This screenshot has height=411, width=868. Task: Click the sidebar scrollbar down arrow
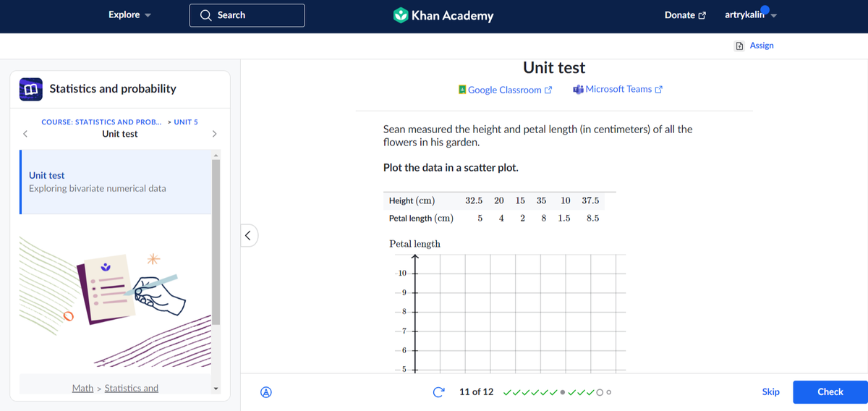[215, 389]
